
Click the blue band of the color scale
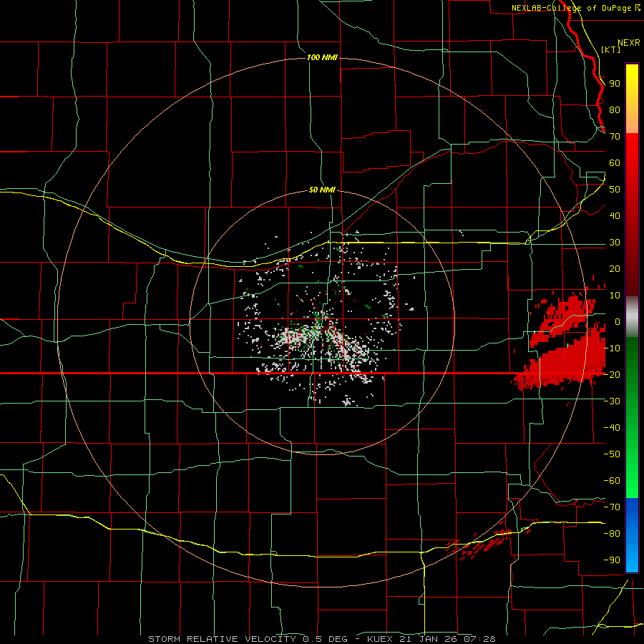point(632,535)
